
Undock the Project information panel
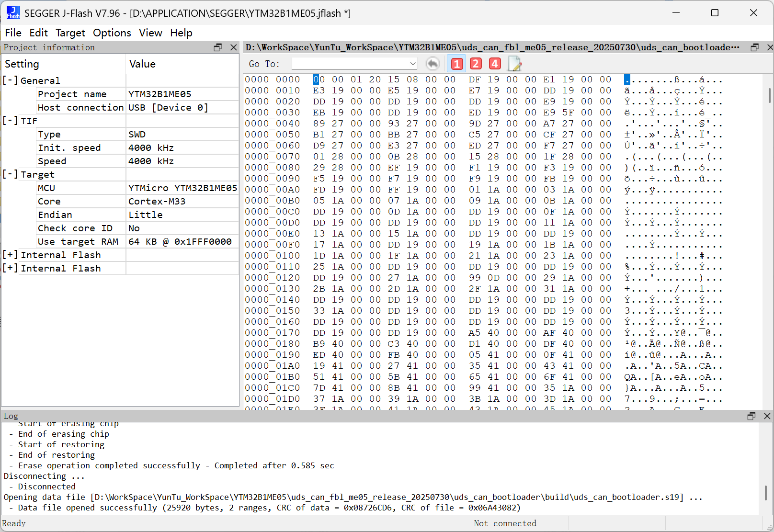click(218, 47)
